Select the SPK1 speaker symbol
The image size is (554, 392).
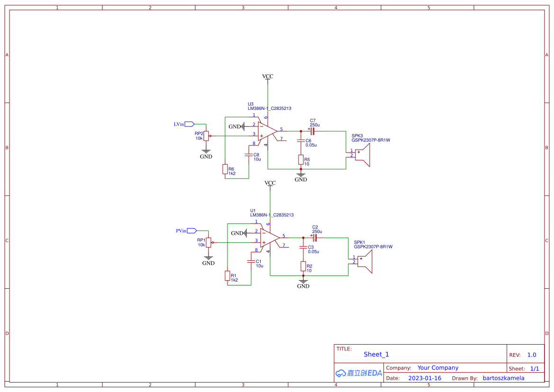[x=365, y=260]
